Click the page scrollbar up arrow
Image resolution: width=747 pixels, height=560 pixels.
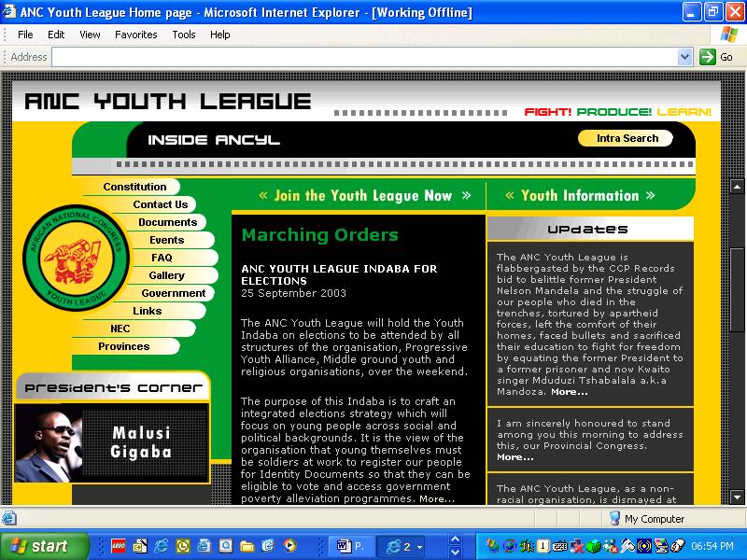pos(737,187)
